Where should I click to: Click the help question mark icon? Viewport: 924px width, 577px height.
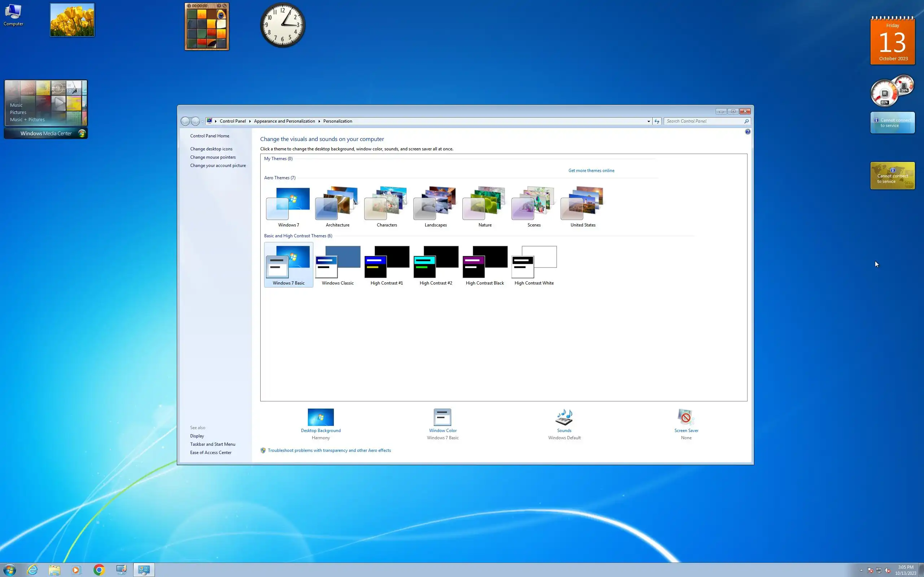pyautogui.click(x=747, y=132)
